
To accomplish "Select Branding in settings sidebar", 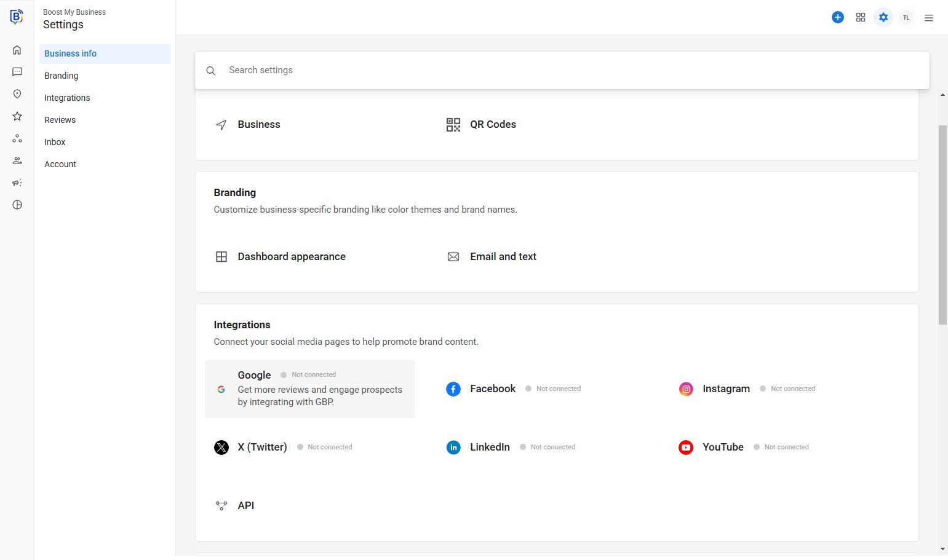I will 62,76.
